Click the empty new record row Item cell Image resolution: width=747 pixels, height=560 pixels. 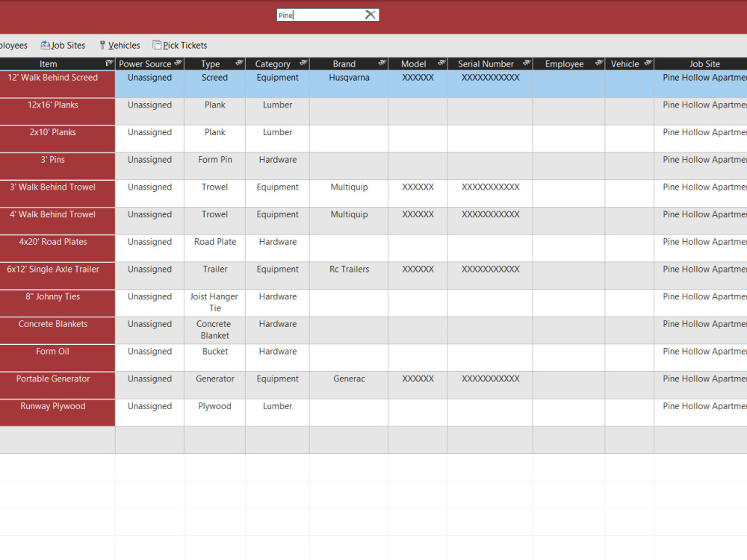click(x=58, y=440)
